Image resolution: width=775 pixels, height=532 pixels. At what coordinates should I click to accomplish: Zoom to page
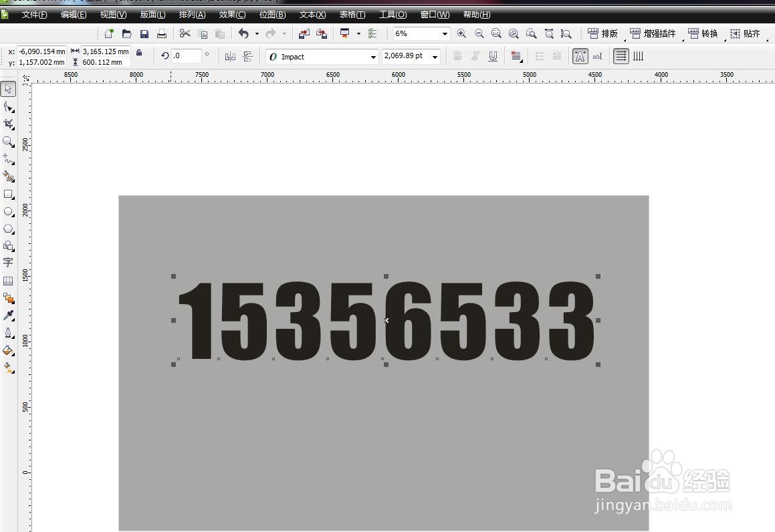coord(532,33)
